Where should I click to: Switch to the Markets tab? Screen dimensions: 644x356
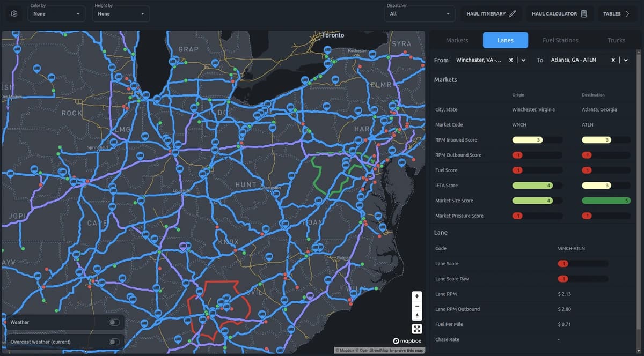457,40
